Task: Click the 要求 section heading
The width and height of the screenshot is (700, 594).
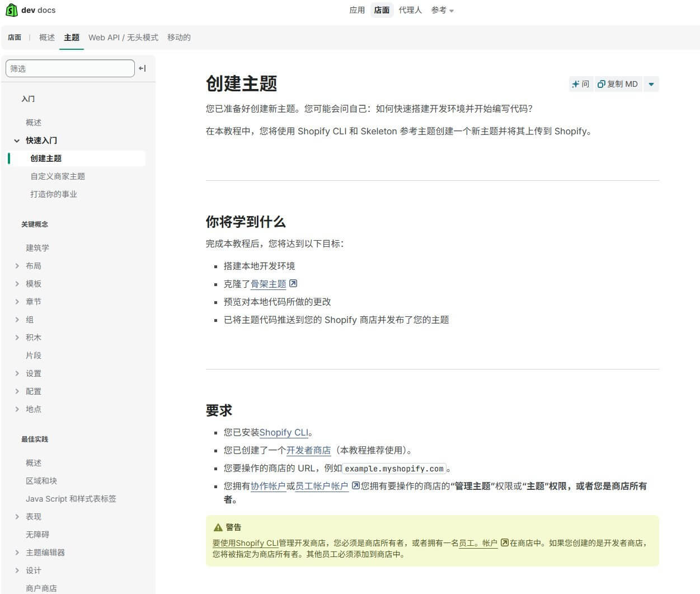Action: click(x=219, y=410)
